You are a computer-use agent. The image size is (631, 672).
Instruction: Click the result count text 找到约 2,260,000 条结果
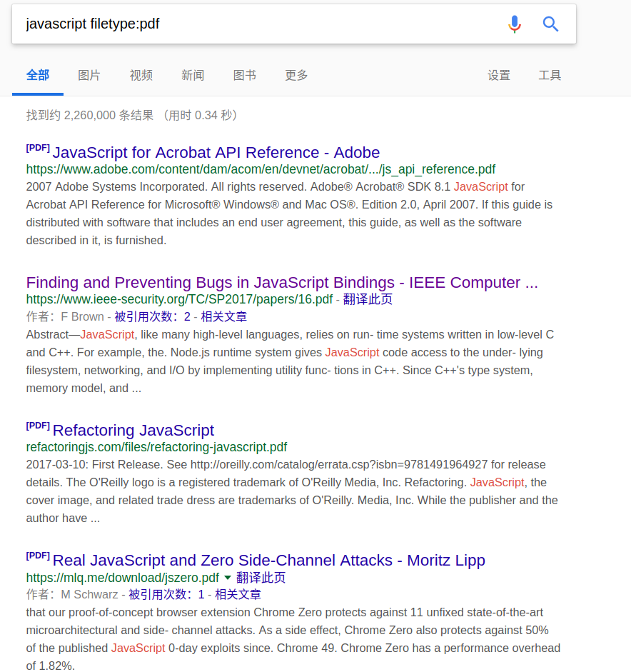coord(90,115)
